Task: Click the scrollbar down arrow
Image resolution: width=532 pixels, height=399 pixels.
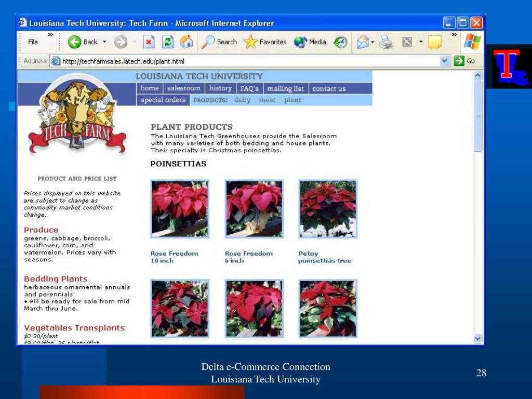Action: pos(478,338)
